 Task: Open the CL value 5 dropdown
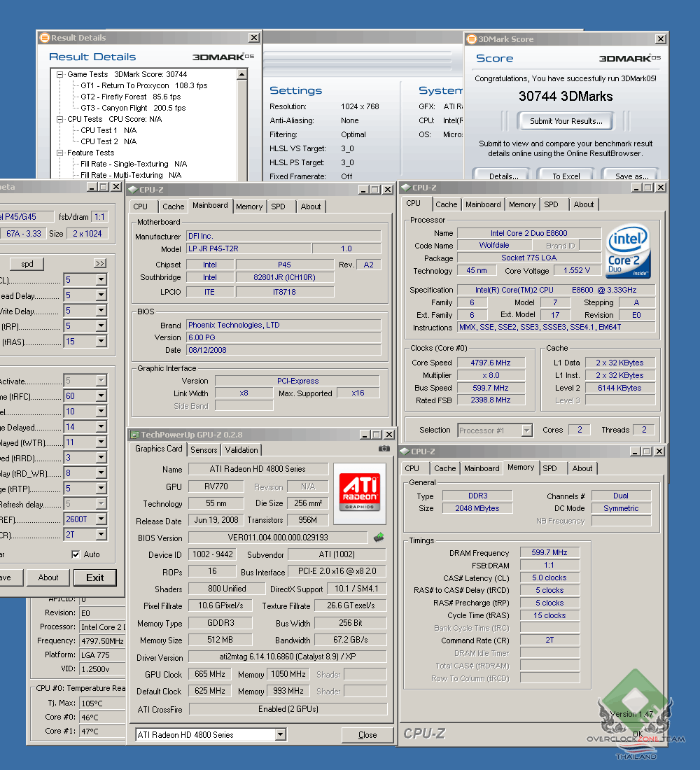[x=101, y=279]
